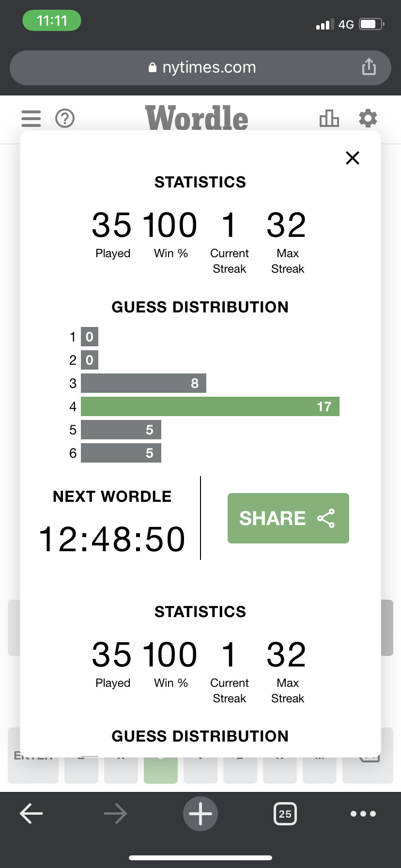Viewport: 401px width, 868px height.
Task: Tap the green SHARE button
Action: click(288, 518)
